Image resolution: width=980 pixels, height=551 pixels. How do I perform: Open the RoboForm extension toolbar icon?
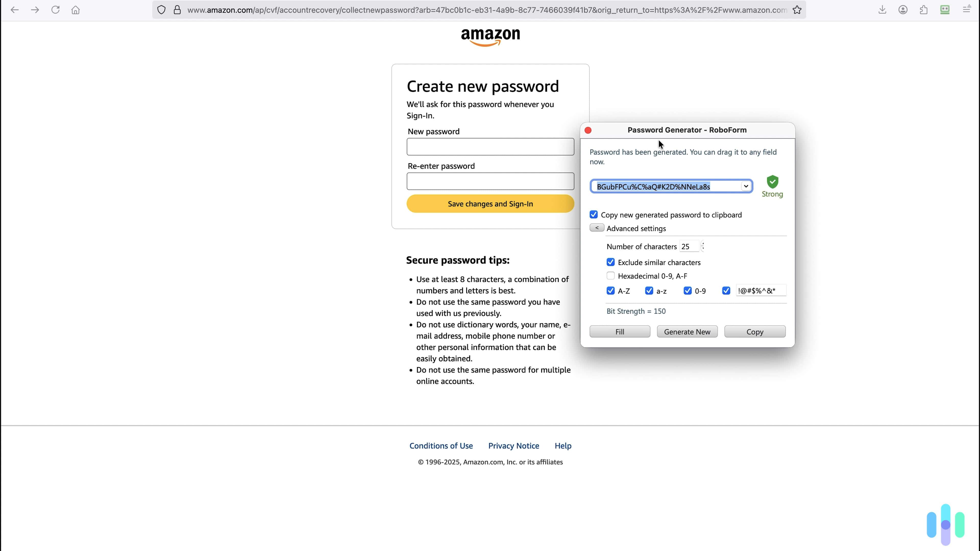945,10
